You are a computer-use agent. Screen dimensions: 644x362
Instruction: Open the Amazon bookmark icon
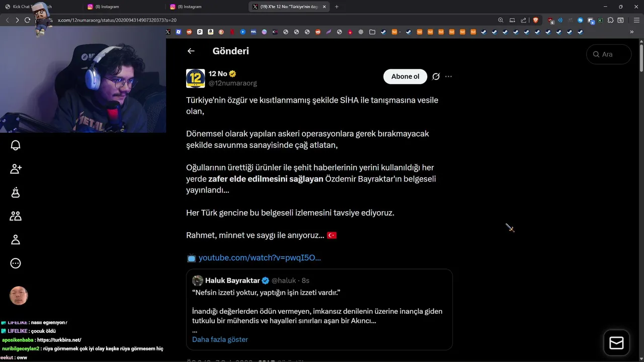pyautogui.click(x=211, y=32)
